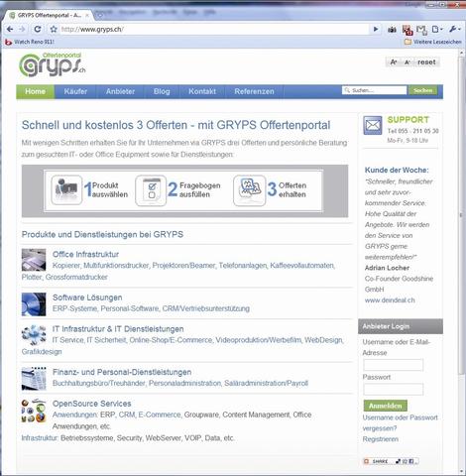466x476 pixels.
Task: Open IT Infrastruktur & IT Dienstleistungen link
Action: click(x=118, y=329)
